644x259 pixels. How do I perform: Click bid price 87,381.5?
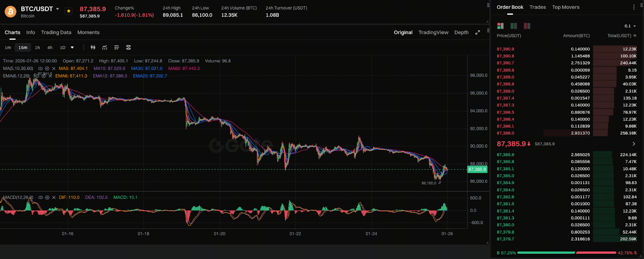pyautogui.click(x=506, y=204)
